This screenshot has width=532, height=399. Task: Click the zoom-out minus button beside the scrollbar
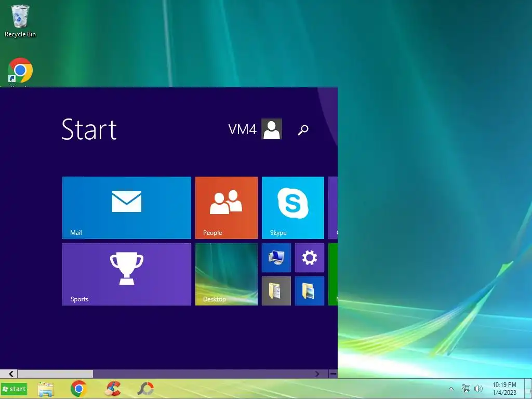click(x=333, y=374)
